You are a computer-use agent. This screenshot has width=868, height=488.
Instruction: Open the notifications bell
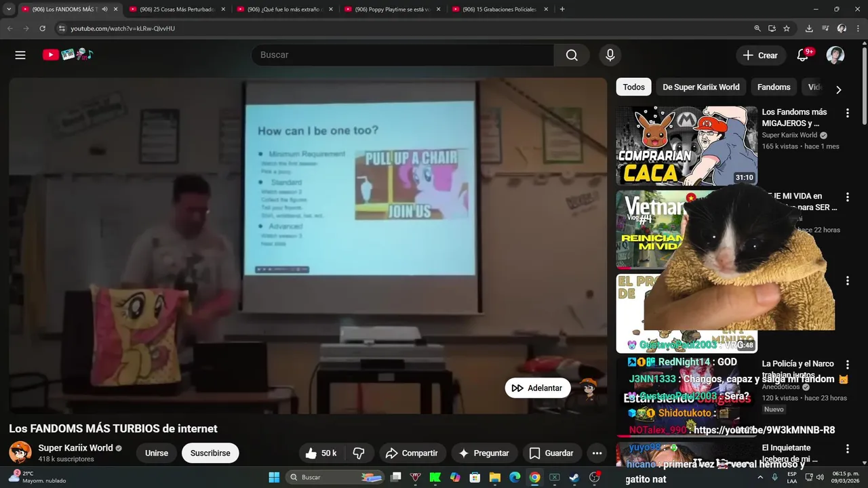point(803,55)
